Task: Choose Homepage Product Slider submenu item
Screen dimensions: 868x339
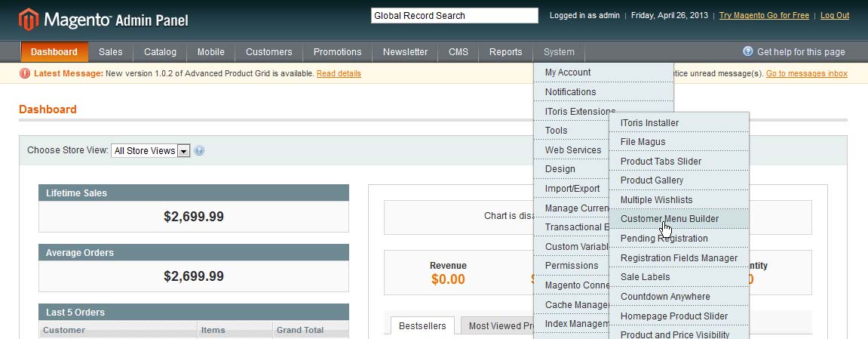Action: [679, 316]
